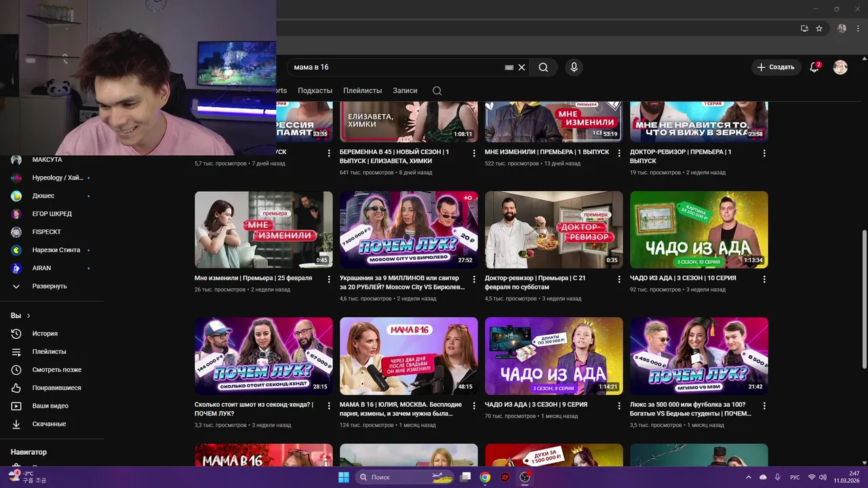Image resolution: width=868 pixels, height=488 pixels.
Task: Open Windows Start button
Action: (344, 477)
